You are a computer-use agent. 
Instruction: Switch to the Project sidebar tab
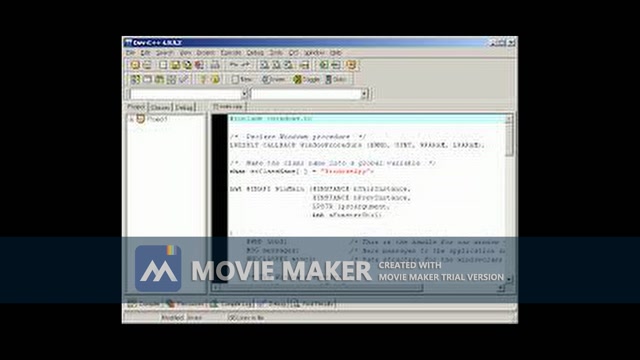pos(136,107)
